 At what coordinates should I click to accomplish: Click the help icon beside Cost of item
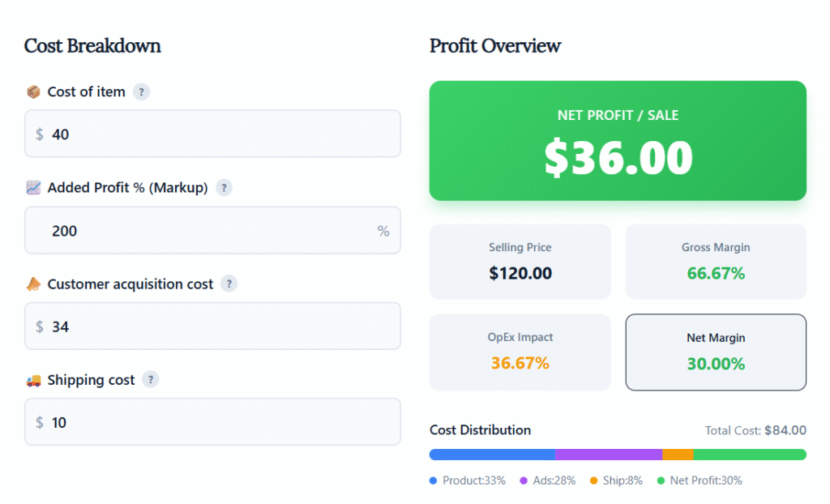pos(141,92)
